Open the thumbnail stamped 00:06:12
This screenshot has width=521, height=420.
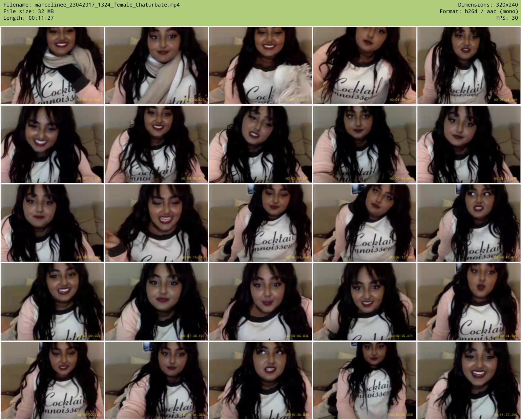coord(365,223)
